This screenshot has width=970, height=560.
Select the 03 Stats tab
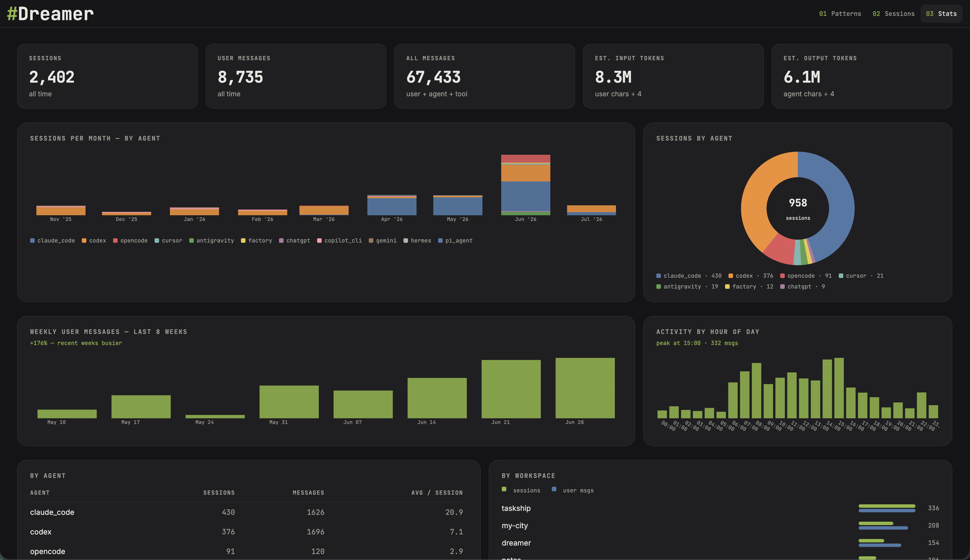click(x=941, y=14)
